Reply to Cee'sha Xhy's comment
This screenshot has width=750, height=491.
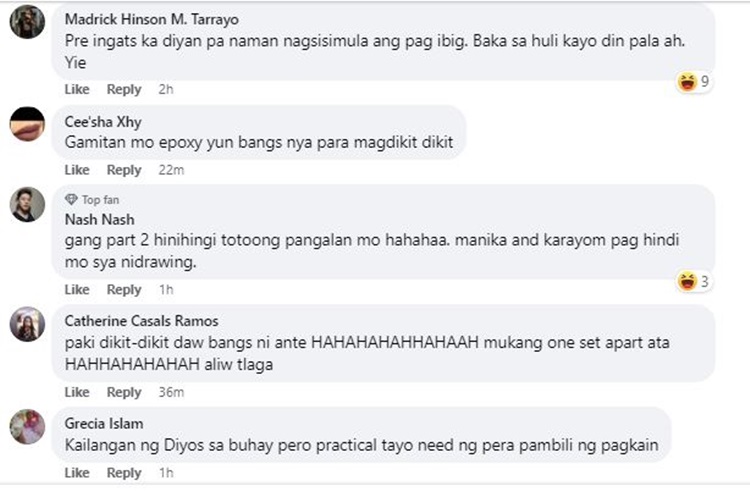(x=124, y=170)
